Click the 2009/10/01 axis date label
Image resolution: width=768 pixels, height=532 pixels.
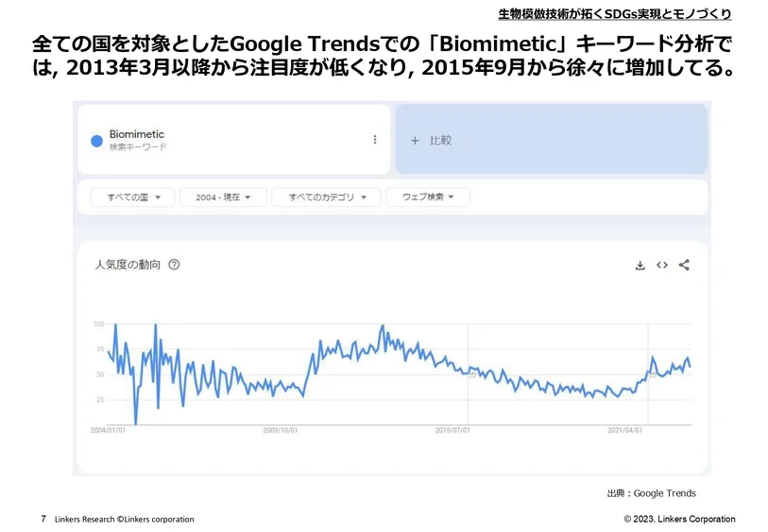280,430
